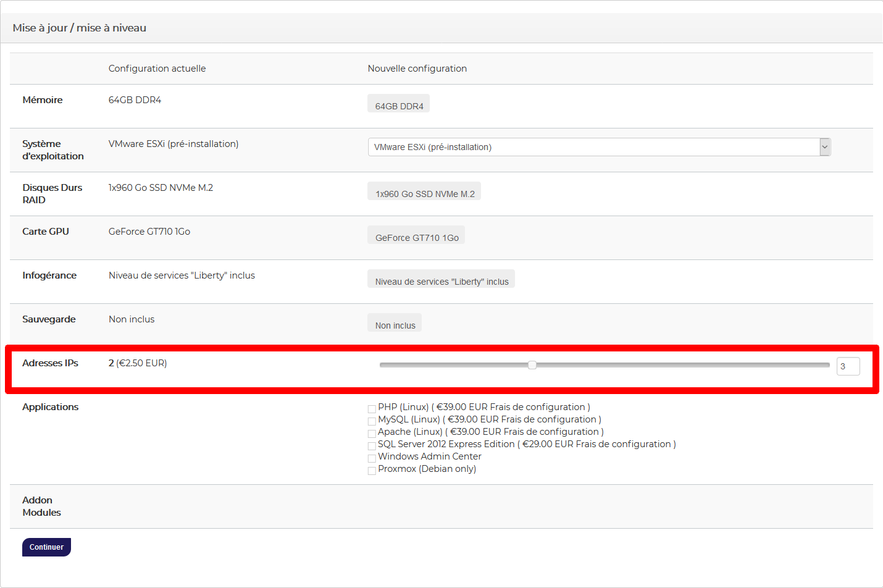Image resolution: width=883 pixels, height=588 pixels.
Task: Click the "Nouvelle configuration" column header
Action: coord(417,69)
